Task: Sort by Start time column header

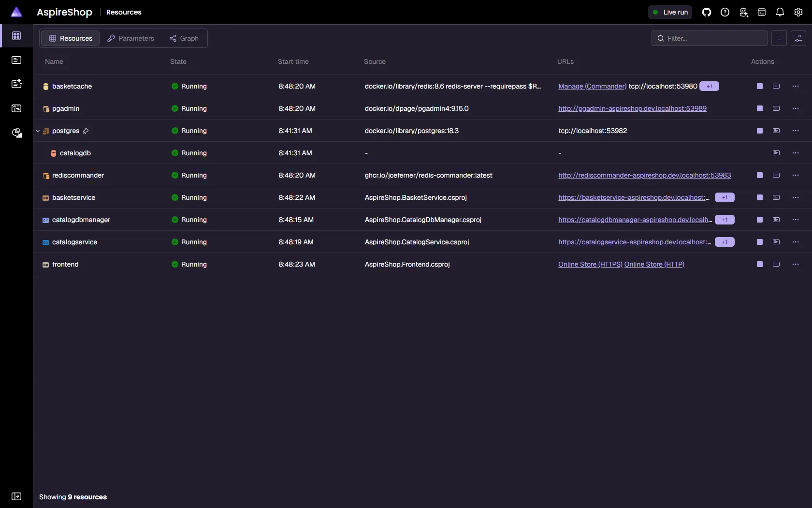Action: [x=293, y=61]
